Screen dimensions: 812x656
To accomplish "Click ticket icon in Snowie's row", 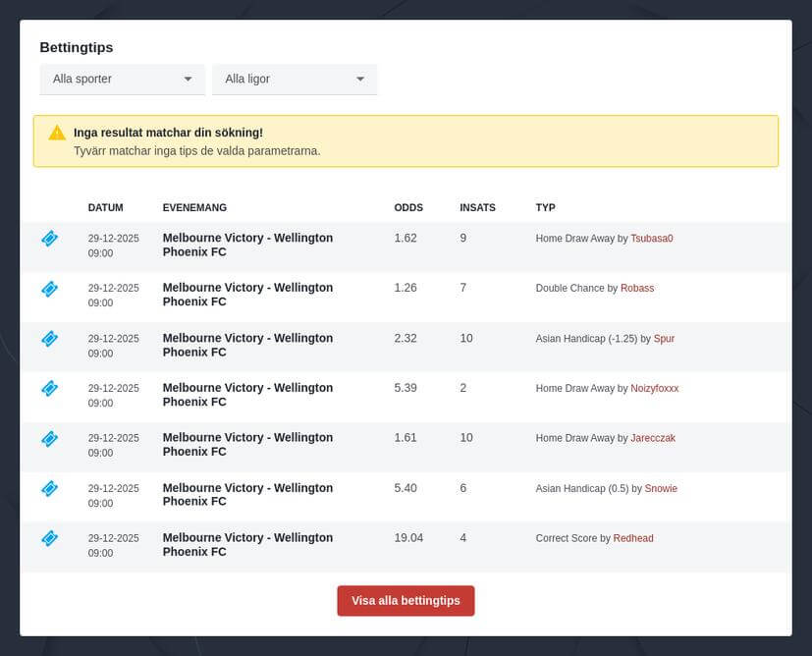I will click(x=49, y=488).
